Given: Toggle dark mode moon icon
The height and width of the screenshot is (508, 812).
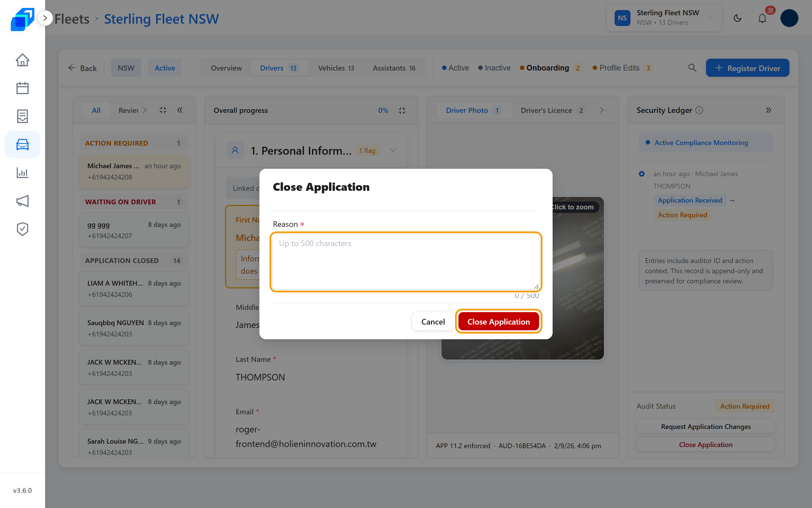Looking at the screenshot, I should pyautogui.click(x=738, y=18).
